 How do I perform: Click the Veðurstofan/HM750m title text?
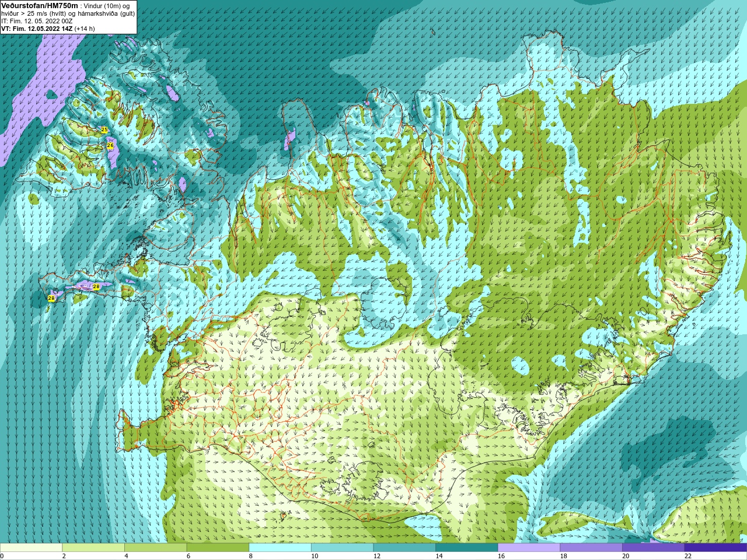40,5
